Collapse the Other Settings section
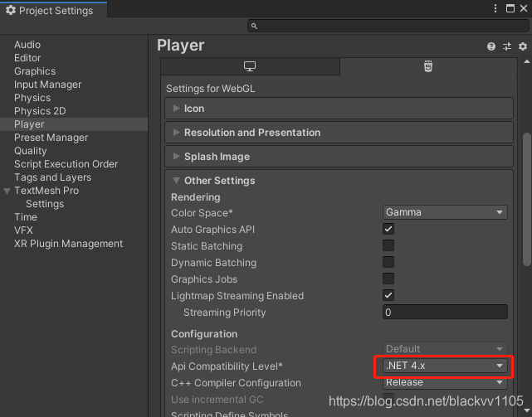Image resolution: width=532 pixels, height=417 pixels. [x=339, y=181]
